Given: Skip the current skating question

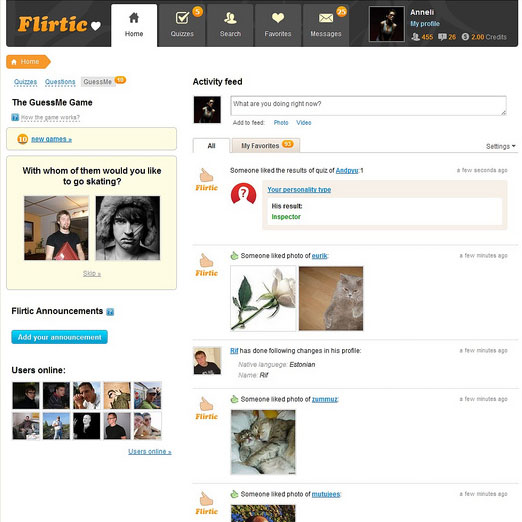Looking at the screenshot, I should pos(92,274).
